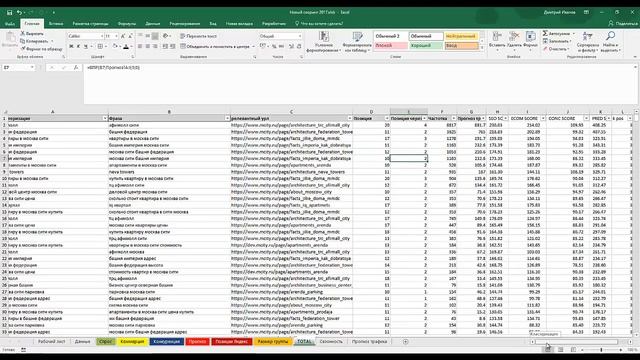The width and height of the screenshot is (640, 360).
Task: Increase the cell indent
Action: pos(173,47)
